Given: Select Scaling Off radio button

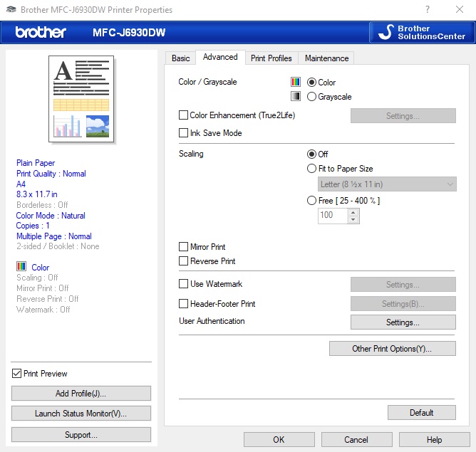Looking at the screenshot, I should [311, 154].
